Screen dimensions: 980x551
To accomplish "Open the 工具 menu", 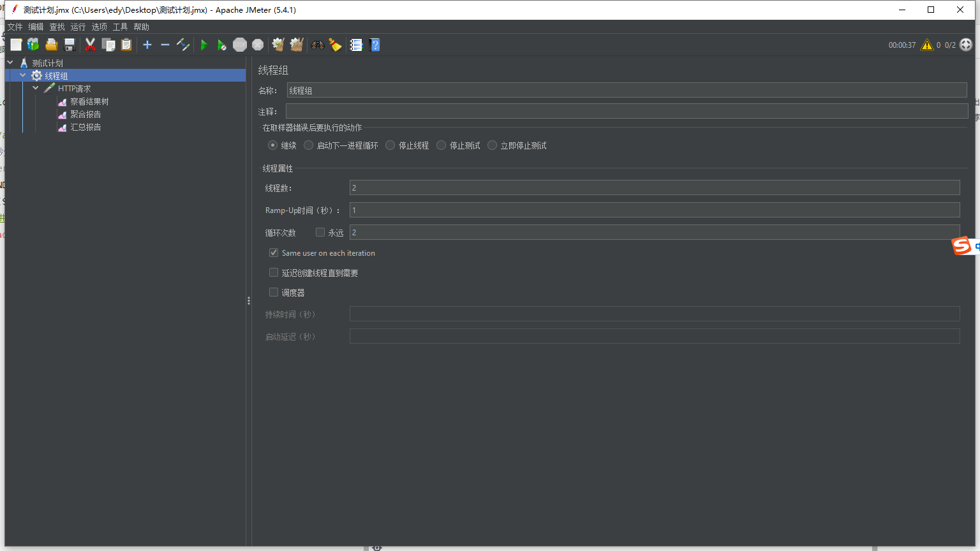I will coord(120,27).
